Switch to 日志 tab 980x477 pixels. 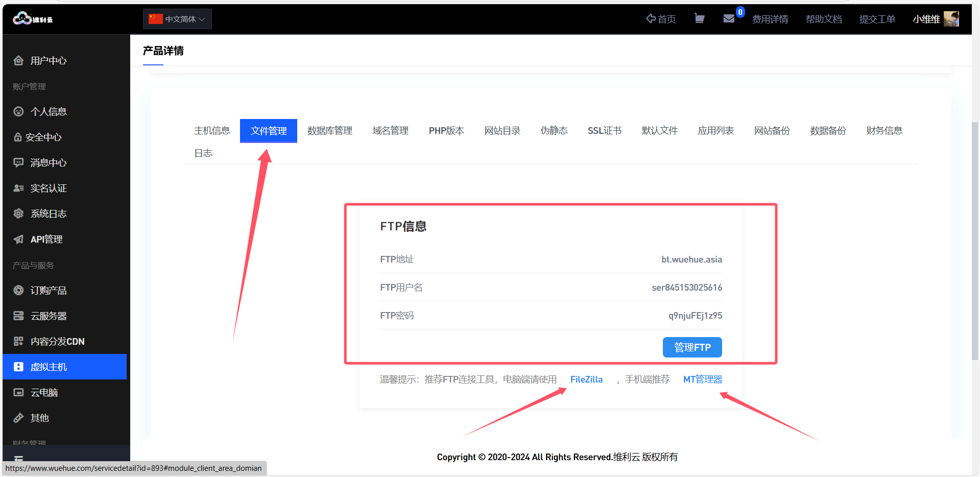203,153
